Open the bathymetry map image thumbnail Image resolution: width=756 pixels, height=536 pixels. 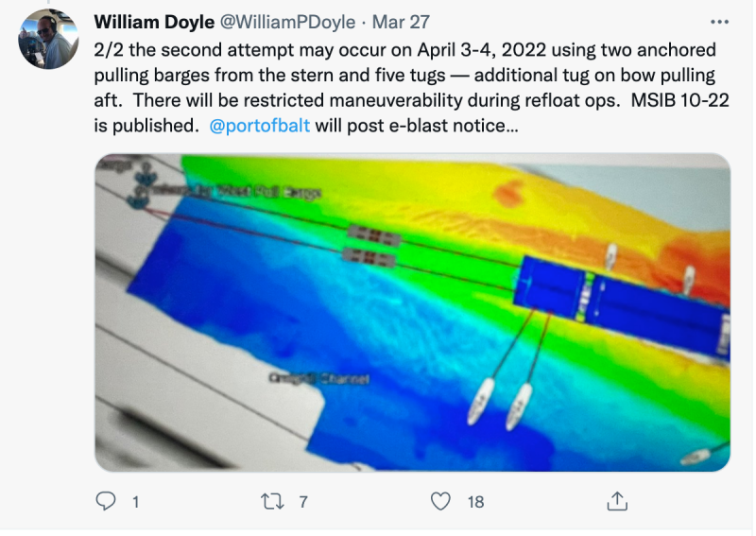click(412, 312)
